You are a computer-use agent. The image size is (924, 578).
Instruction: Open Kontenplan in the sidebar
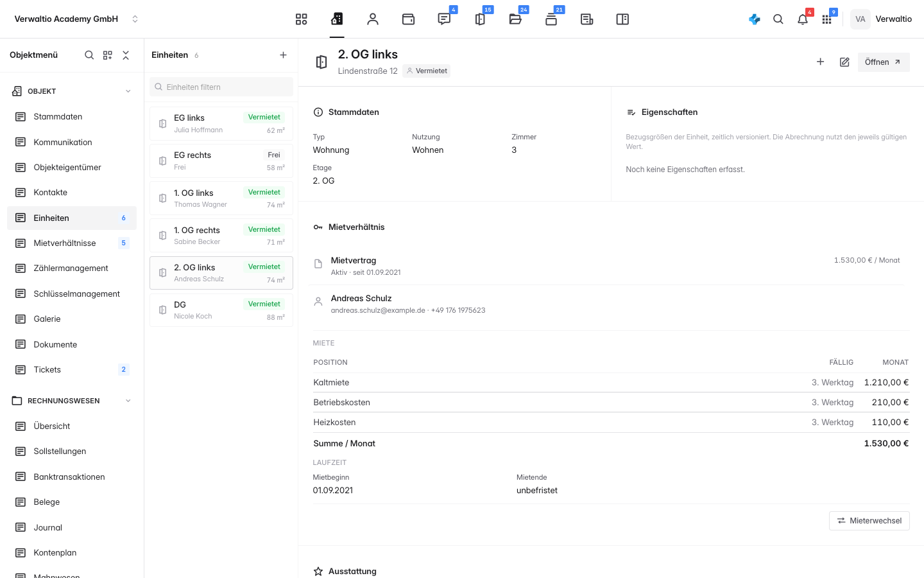point(72,552)
